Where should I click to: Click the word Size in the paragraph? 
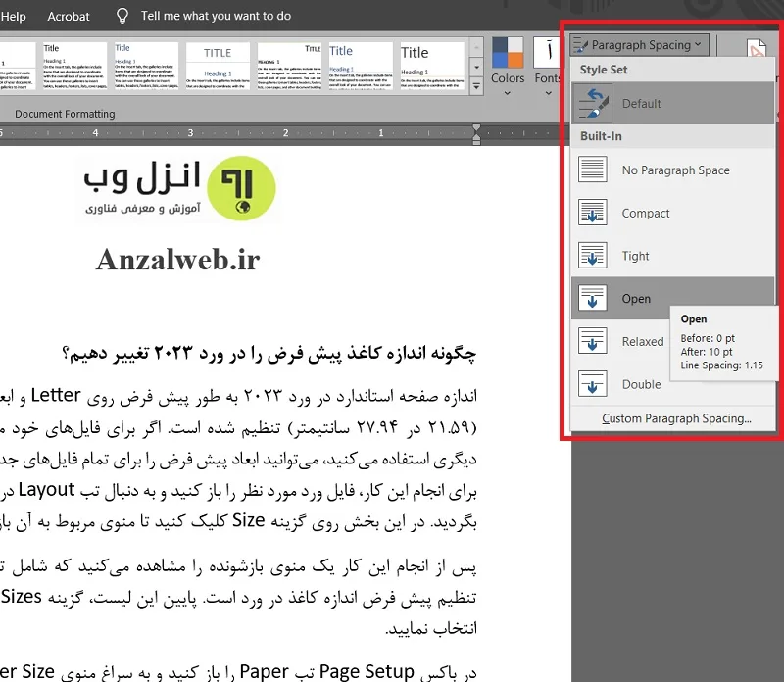[249, 520]
